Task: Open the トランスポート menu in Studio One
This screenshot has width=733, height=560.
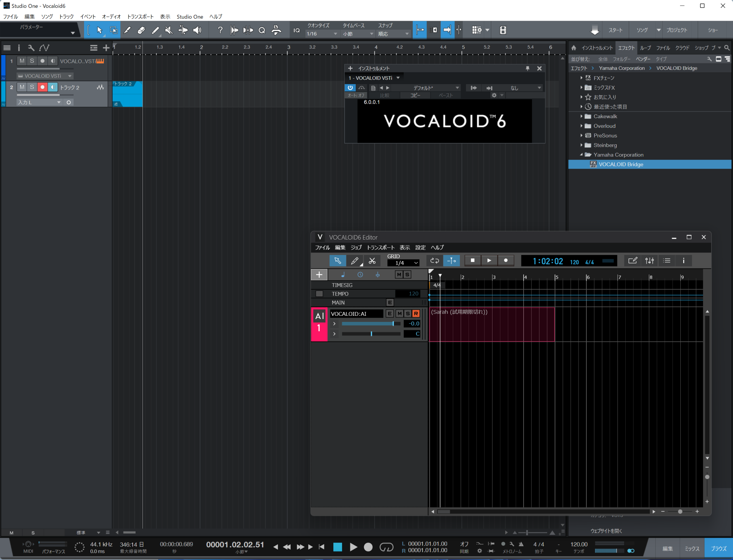Action: pos(140,16)
